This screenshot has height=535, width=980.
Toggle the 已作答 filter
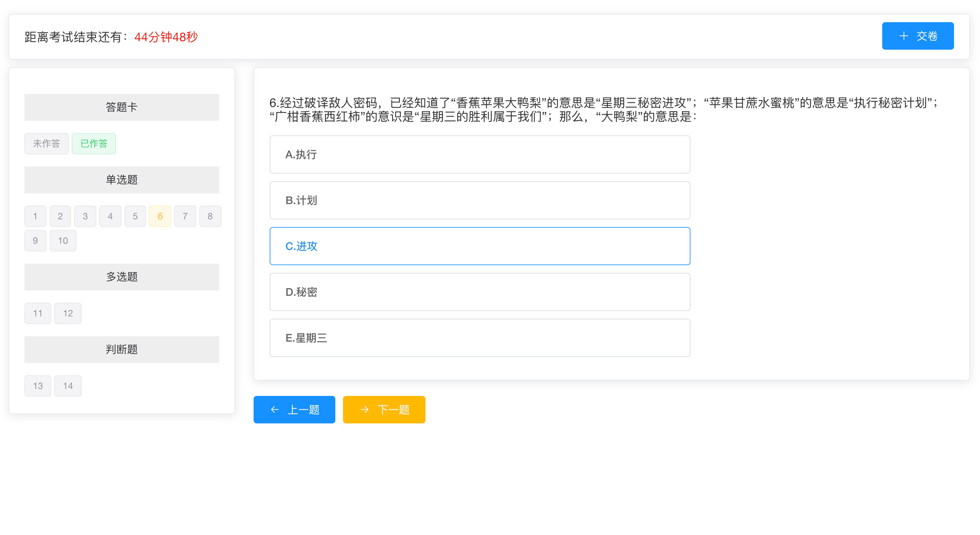(94, 143)
